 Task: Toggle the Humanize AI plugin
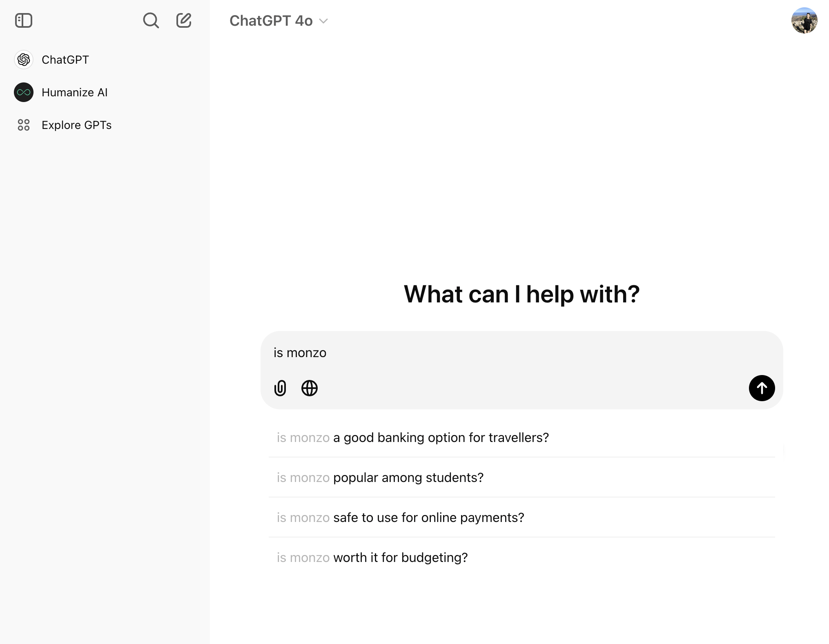tap(74, 92)
